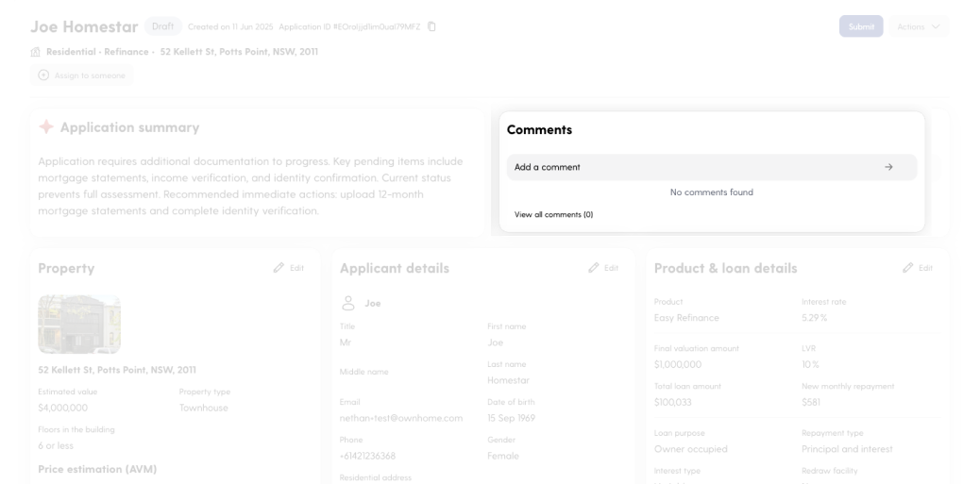Click the Owner occupied loan purpose value
The width and height of the screenshot is (980, 484).
[690, 449]
